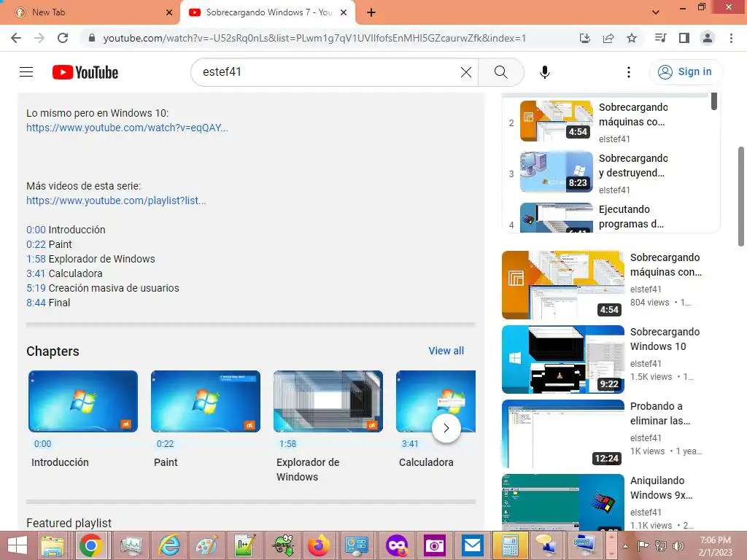This screenshot has height=560, width=747.
Task: Bookmark this page with the star icon
Action: pyautogui.click(x=632, y=38)
